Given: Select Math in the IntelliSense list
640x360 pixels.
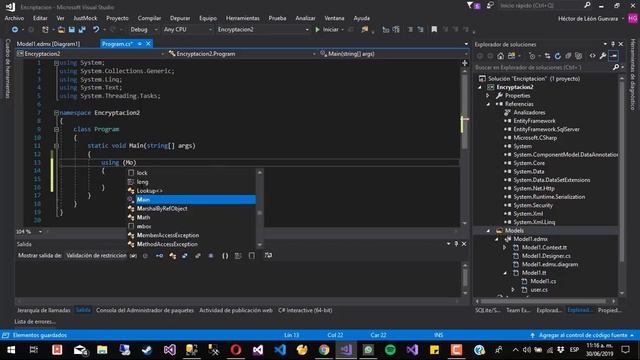Looking at the screenshot, I should tap(191, 218).
